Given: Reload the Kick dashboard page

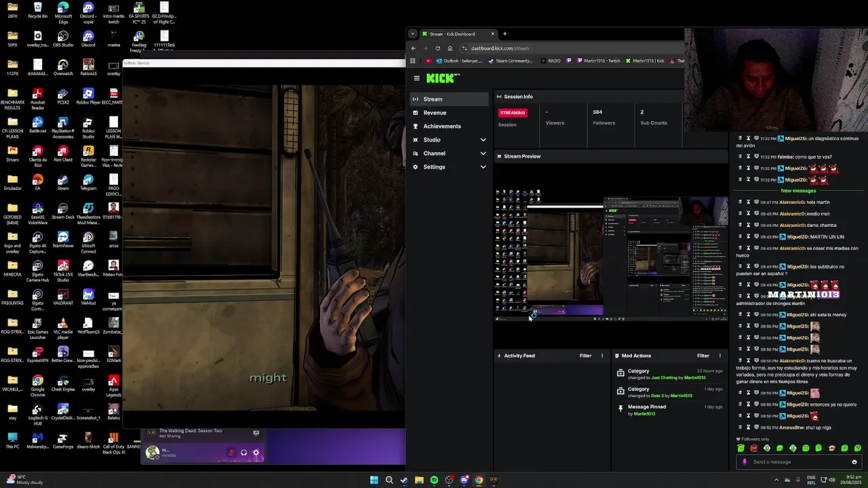Looking at the screenshot, I should (437, 48).
